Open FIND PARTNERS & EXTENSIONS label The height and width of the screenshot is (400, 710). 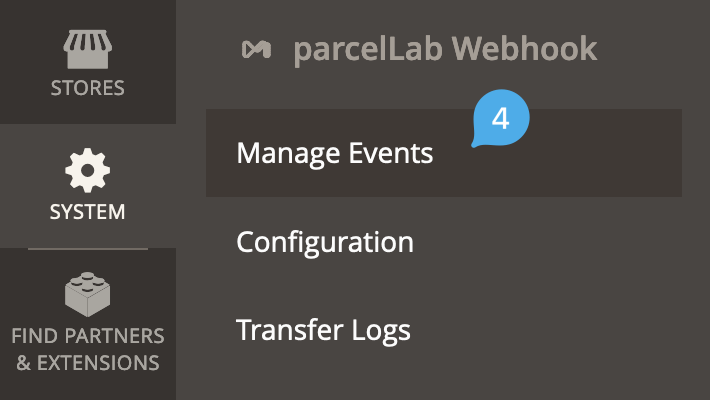[88, 348]
